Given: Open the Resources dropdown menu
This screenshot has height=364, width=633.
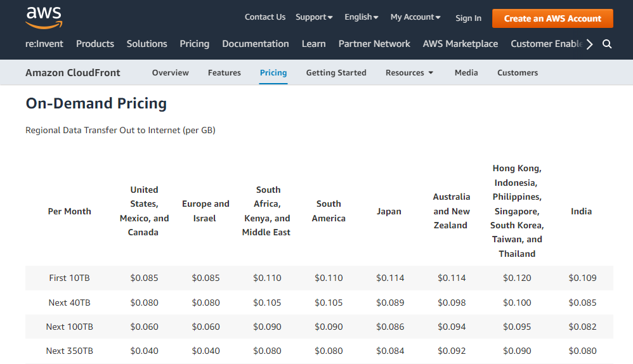Looking at the screenshot, I should [x=410, y=73].
